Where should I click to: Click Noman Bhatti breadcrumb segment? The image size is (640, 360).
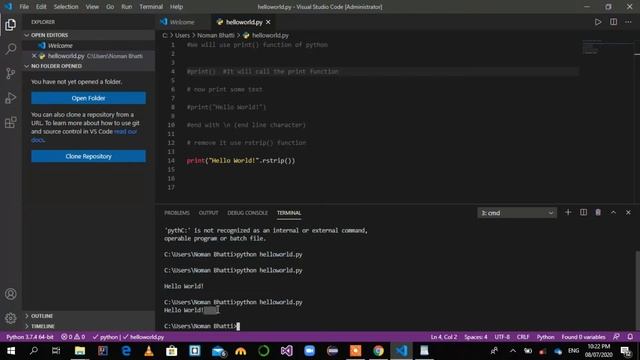tap(216, 36)
